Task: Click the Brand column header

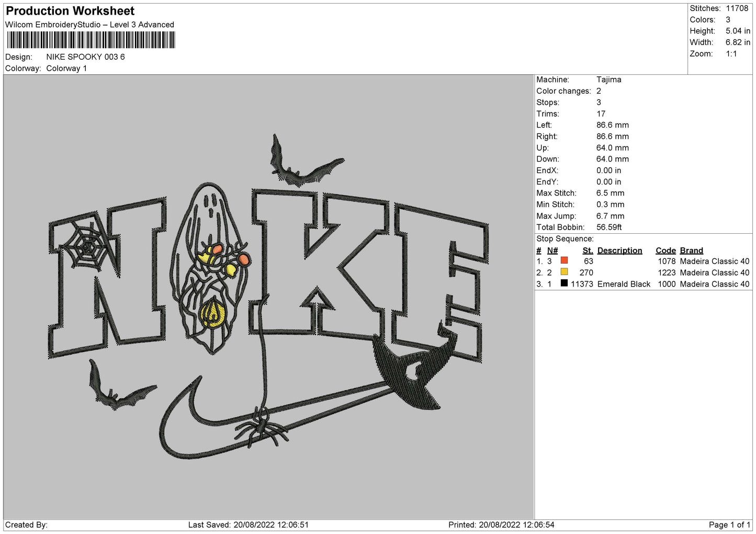Action: (691, 251)
